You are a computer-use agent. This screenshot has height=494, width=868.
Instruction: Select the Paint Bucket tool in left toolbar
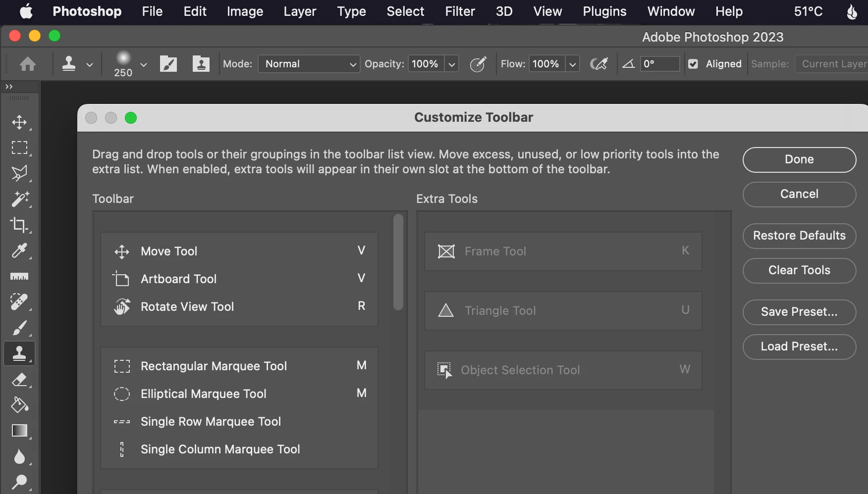[19, 405]
